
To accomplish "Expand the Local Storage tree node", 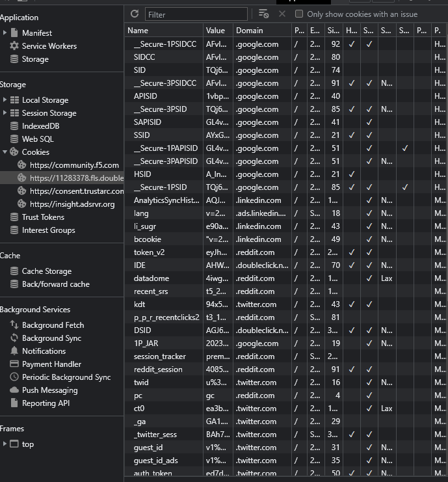I will pyautogui.click(x=5, y=100).
